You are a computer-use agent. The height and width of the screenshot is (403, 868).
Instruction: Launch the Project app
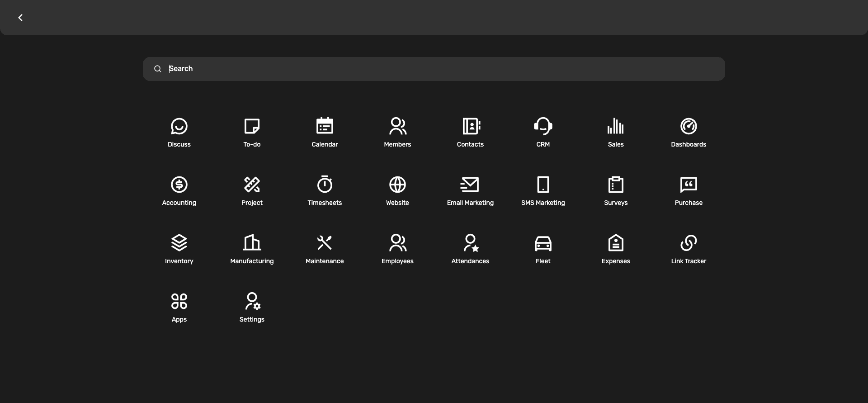click(252, 191)
